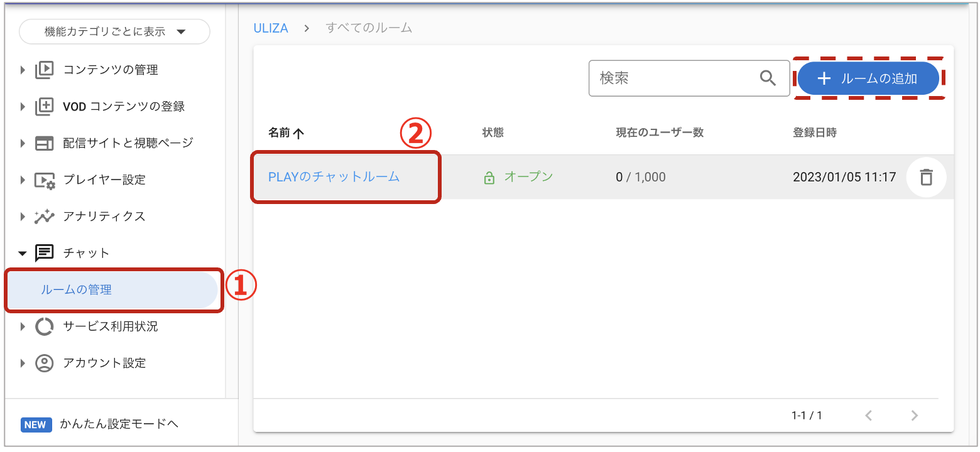Click the プレイヤー設定 player gear icon

(44, 180)
